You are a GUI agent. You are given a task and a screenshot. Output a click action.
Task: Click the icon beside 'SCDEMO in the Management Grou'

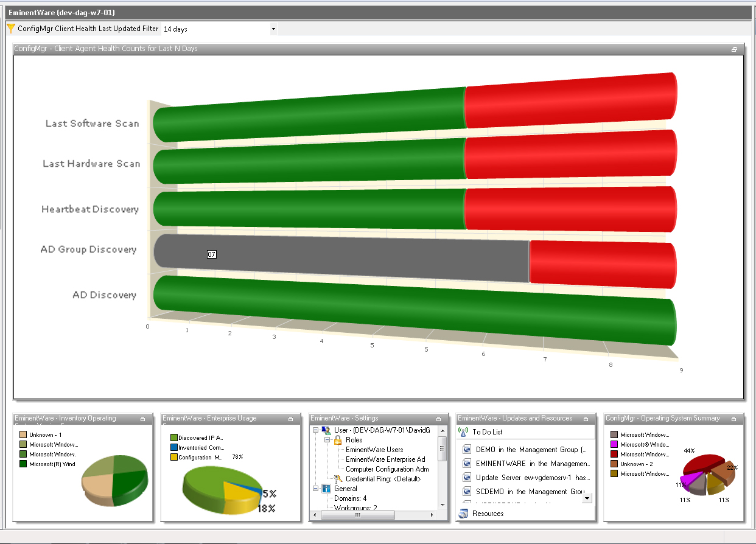coord(467,492)
